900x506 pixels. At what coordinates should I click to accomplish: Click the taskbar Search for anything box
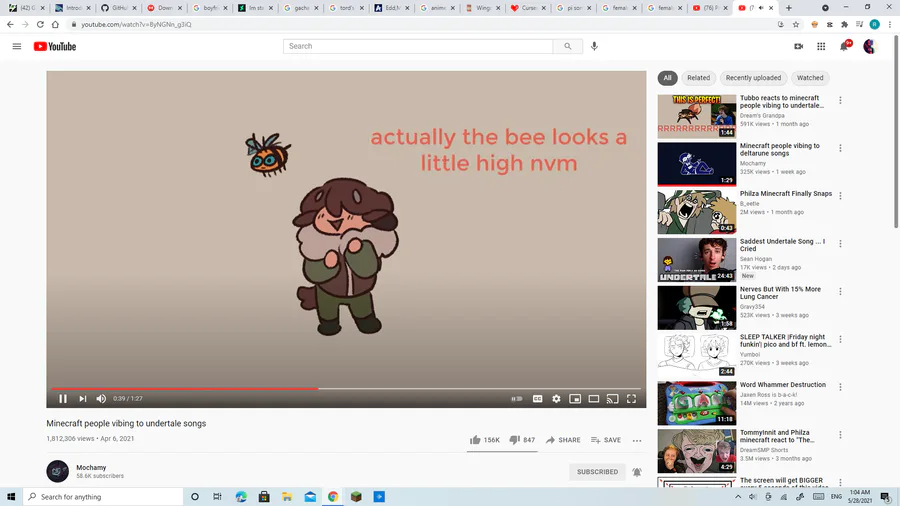coord(103,497)
